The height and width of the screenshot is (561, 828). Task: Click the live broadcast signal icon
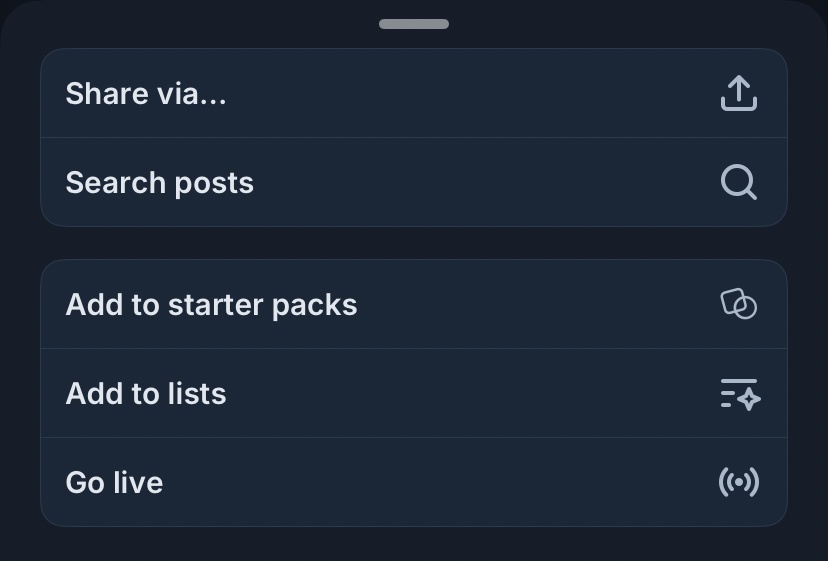(738, 483)
